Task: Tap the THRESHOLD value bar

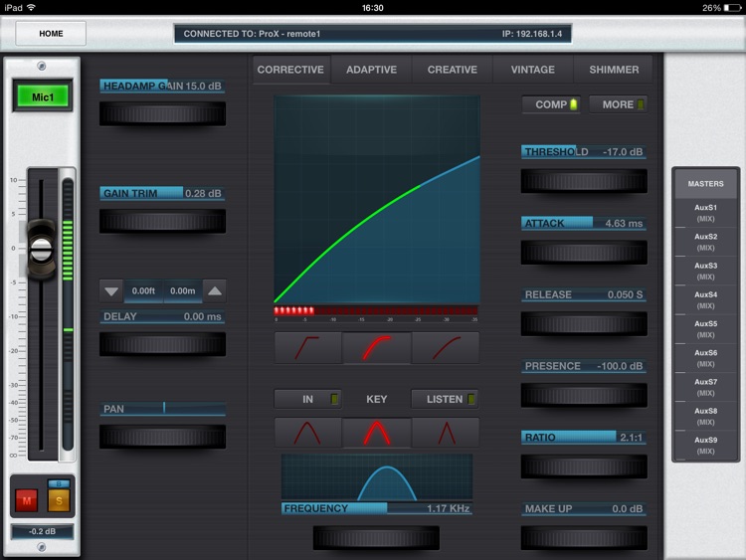Action: click(x=584, y=152)
